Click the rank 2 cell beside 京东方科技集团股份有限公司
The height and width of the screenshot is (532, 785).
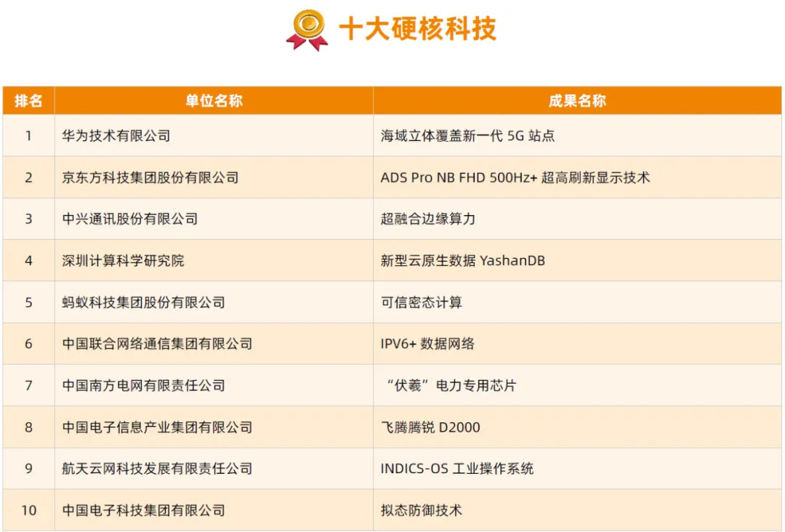pyautogui.click(x=28, y=177)
